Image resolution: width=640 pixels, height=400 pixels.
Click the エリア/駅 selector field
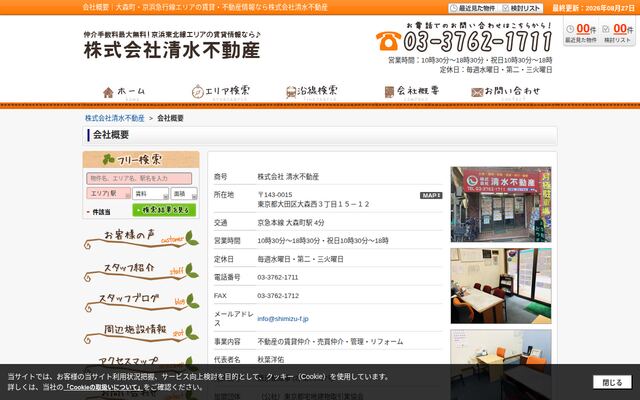(108, 193)
